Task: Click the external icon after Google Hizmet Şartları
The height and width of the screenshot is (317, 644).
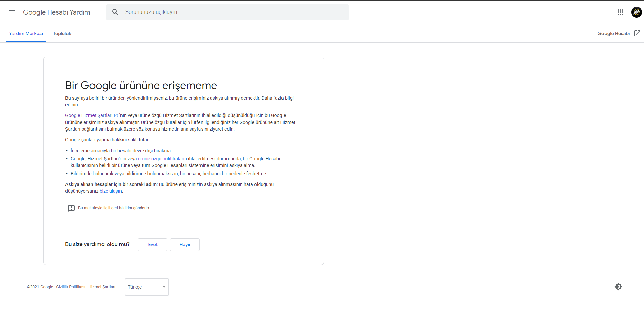Action: (116, 116)
